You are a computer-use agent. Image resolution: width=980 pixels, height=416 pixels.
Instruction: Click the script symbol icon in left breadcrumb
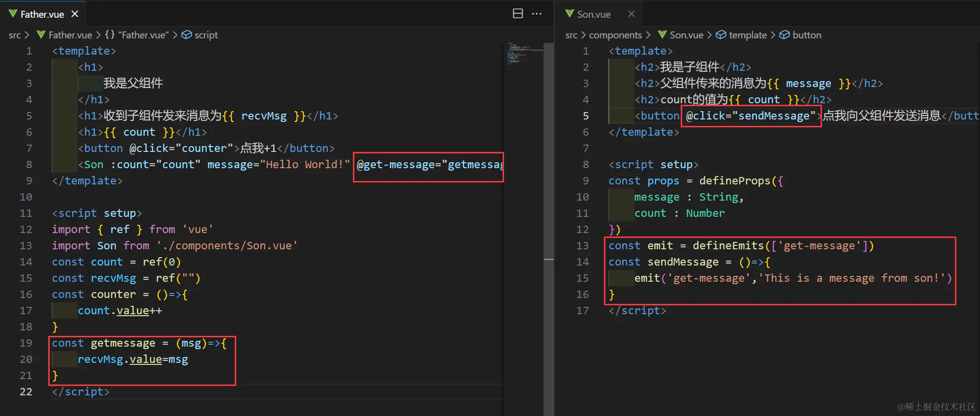coord(187,35)
